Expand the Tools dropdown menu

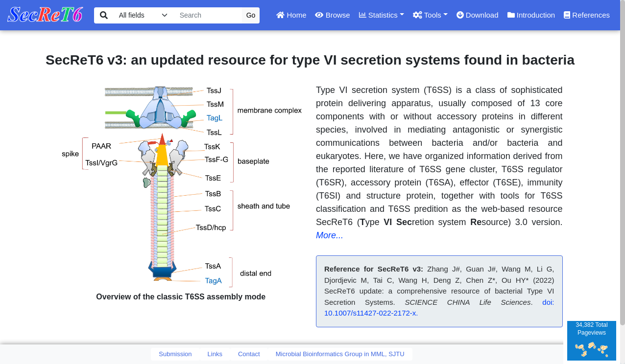[x=430, y=15]
